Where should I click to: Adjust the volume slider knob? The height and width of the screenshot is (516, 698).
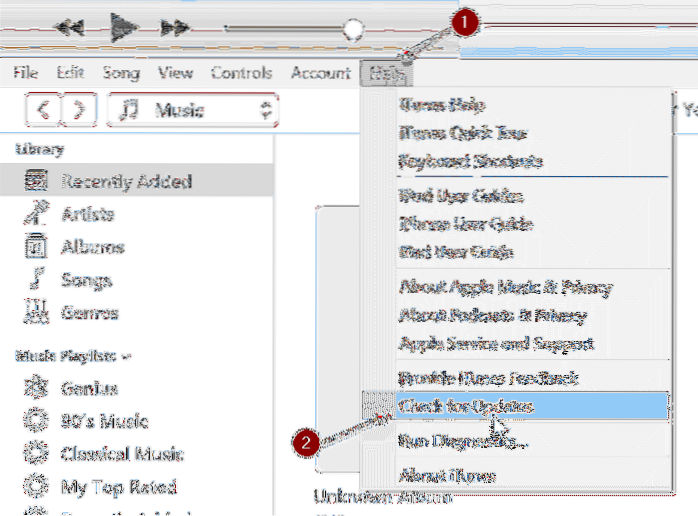352,29
